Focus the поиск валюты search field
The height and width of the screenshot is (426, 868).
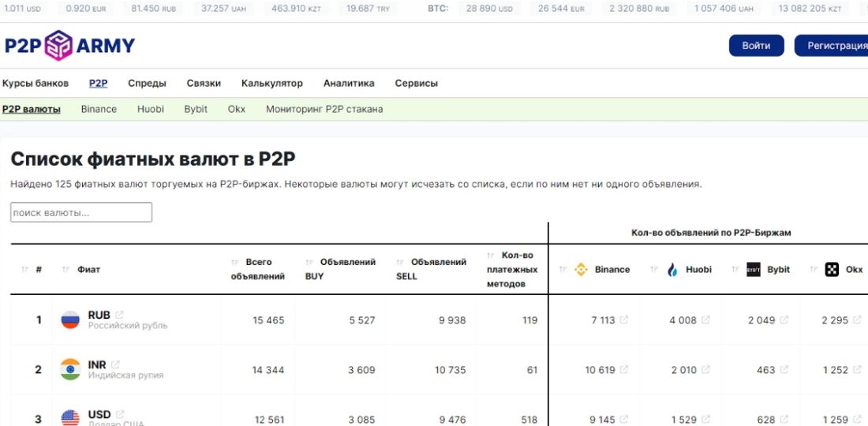coord(81,212)
